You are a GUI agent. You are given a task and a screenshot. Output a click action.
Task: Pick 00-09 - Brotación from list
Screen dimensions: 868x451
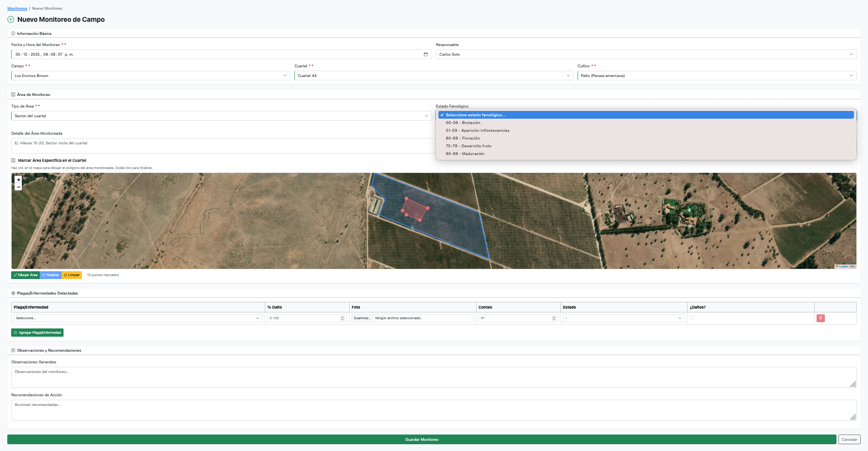click(x=463, y=123)
